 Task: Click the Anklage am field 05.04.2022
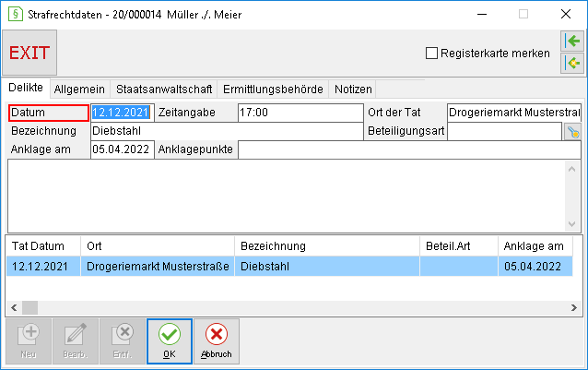pyautogui.click(x=123, y=149)
